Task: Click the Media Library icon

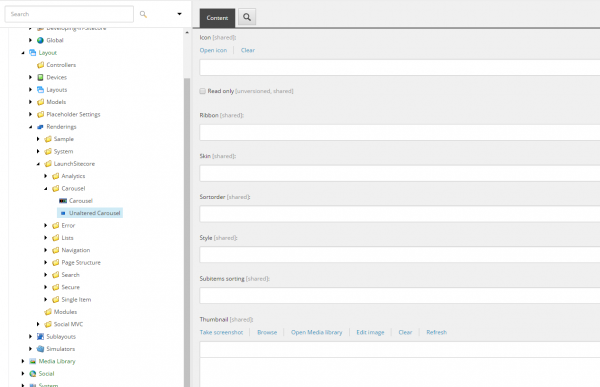Action: click(x=33, y=361)
